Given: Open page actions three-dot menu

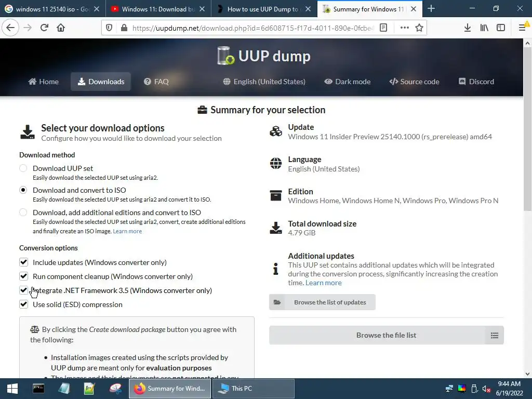Looking at the screenshot, I should click(404, 28).
